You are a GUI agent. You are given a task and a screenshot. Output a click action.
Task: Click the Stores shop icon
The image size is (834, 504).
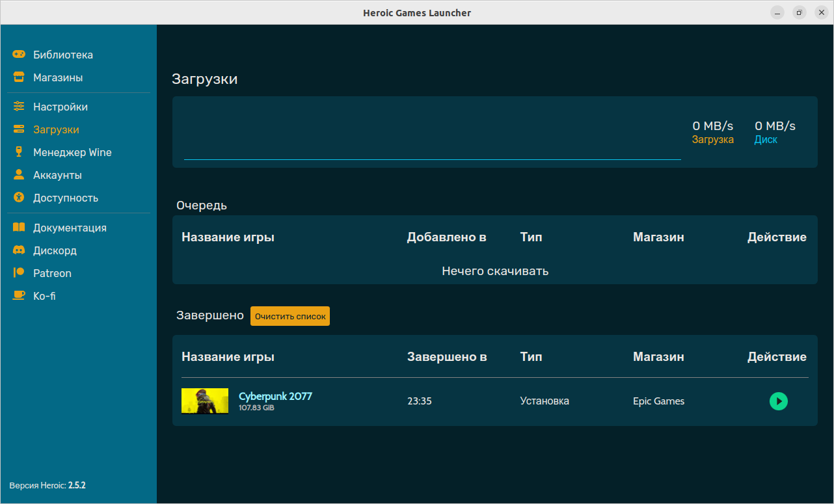click(19, 77)
